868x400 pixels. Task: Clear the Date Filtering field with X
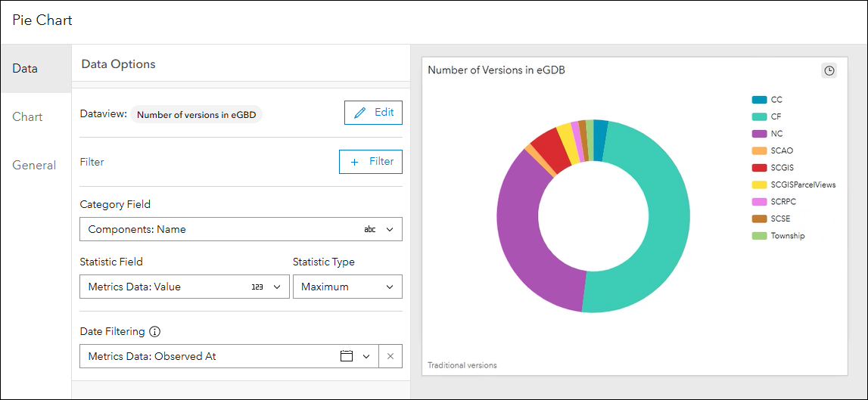coord(390,356)
